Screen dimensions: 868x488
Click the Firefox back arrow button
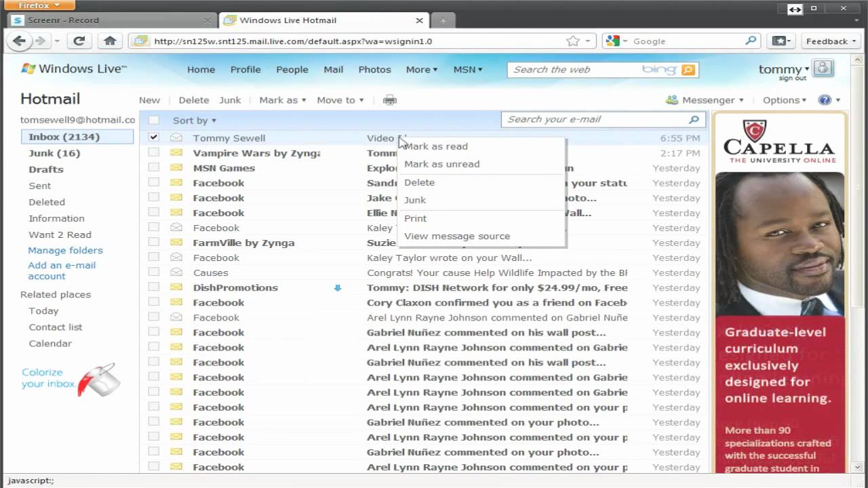[x=19, y=41]
